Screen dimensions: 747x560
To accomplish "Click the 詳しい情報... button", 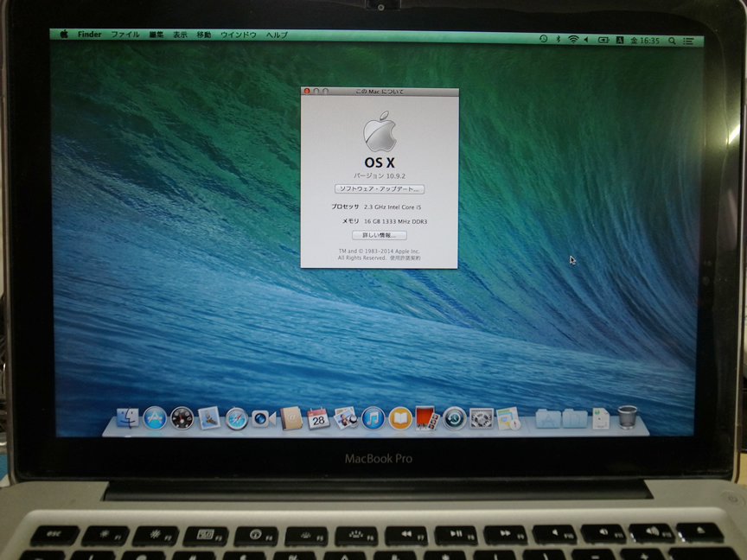I will click(x=380, y=235).
